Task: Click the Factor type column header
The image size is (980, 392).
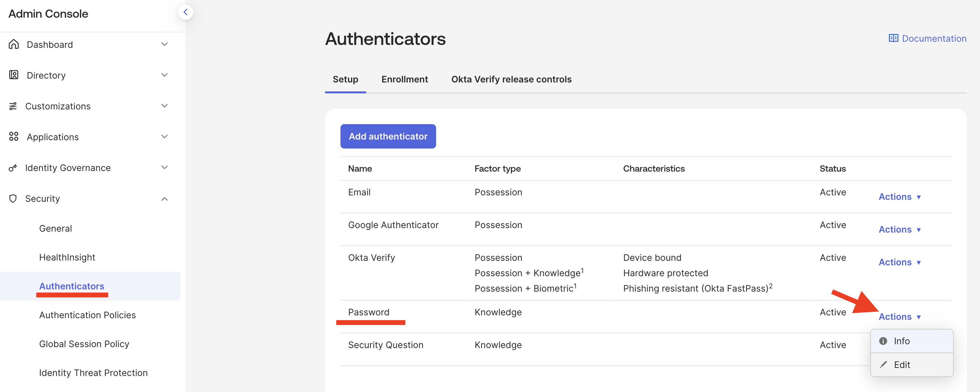Action: 498,169
